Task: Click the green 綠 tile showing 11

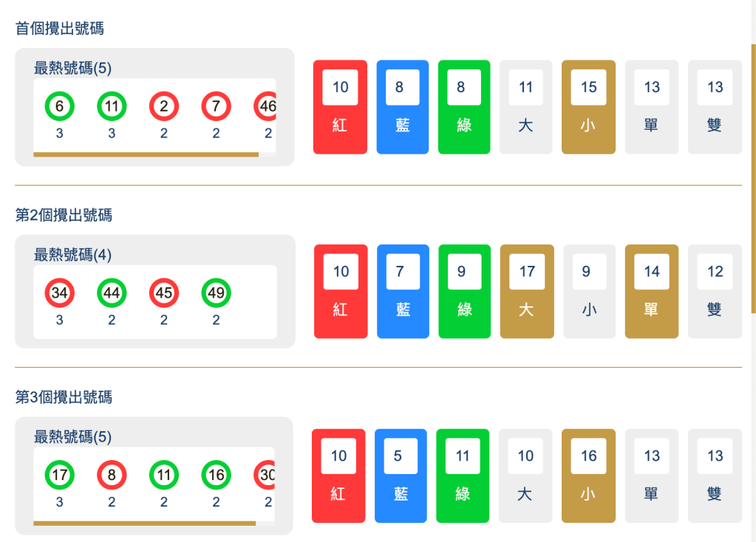Action: pyautogui.click(x=463, y=476)
